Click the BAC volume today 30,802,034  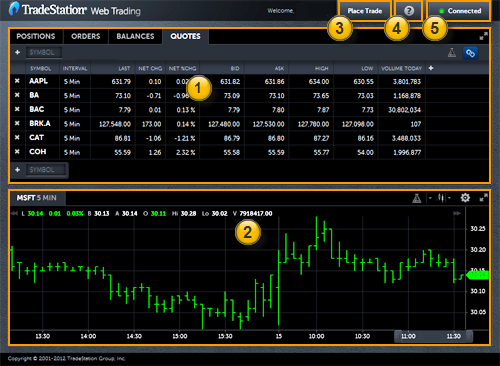tap(404, 110)
